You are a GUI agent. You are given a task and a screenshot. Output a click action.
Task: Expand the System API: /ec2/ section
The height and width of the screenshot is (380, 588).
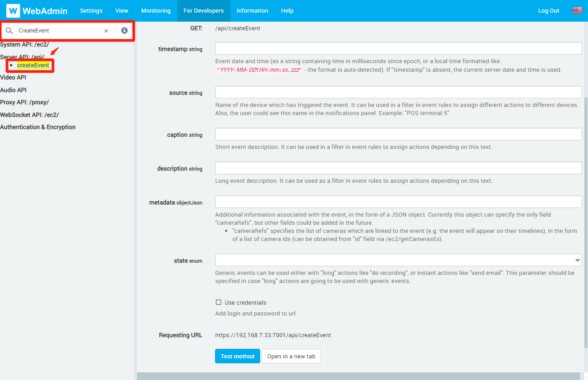click(24, 45)
